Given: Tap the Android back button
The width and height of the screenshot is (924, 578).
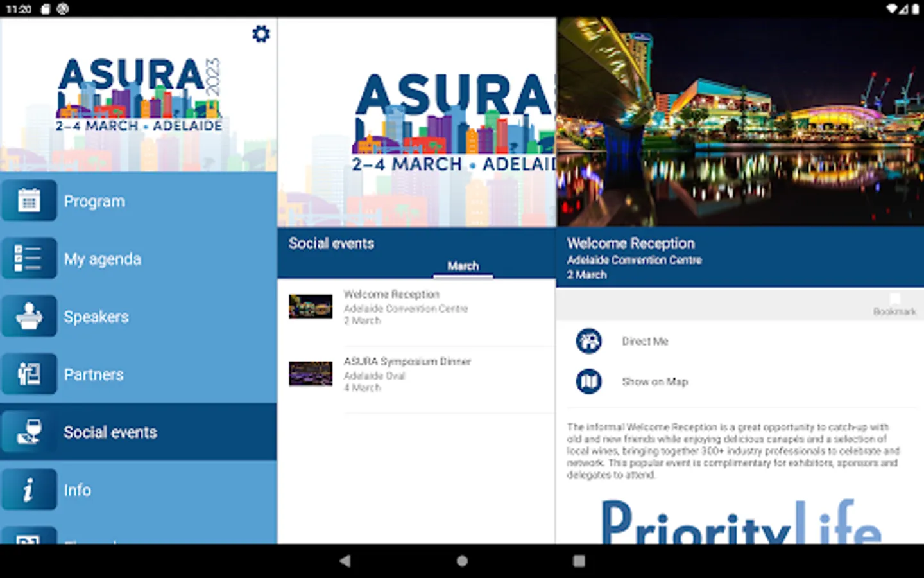Looking at the screenshot, I should point(345,561).
